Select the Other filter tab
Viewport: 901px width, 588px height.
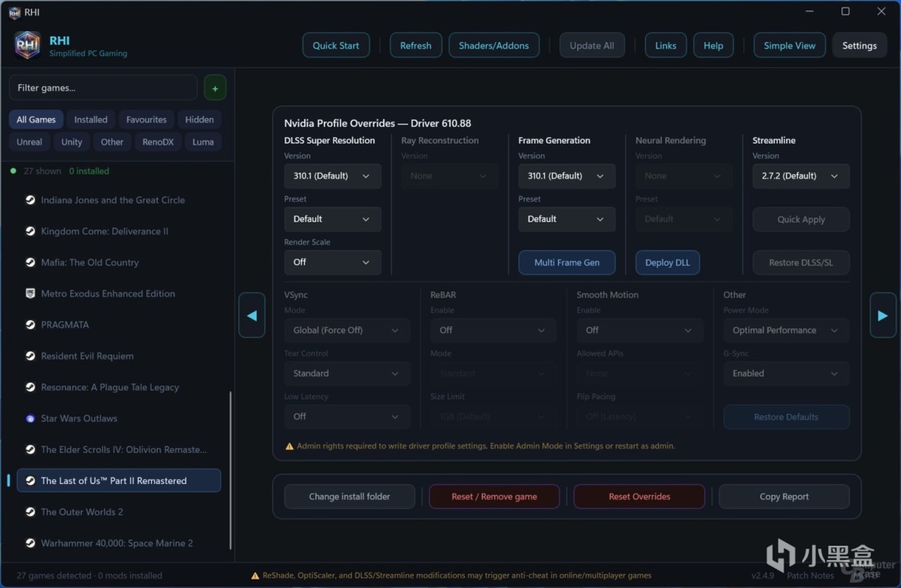click(x=112, y=141)
